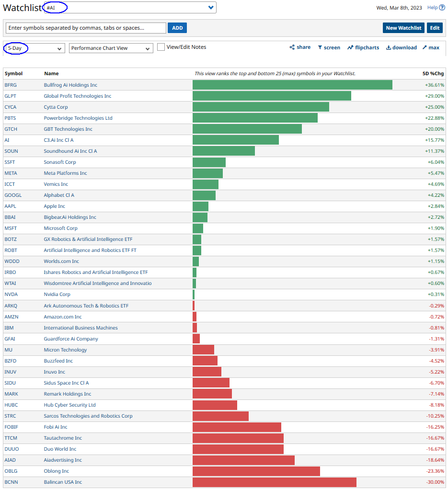This screenshot has height=489, width=448.
Task: Open the GLPT symbol link
Action: [x=10, y=96]
